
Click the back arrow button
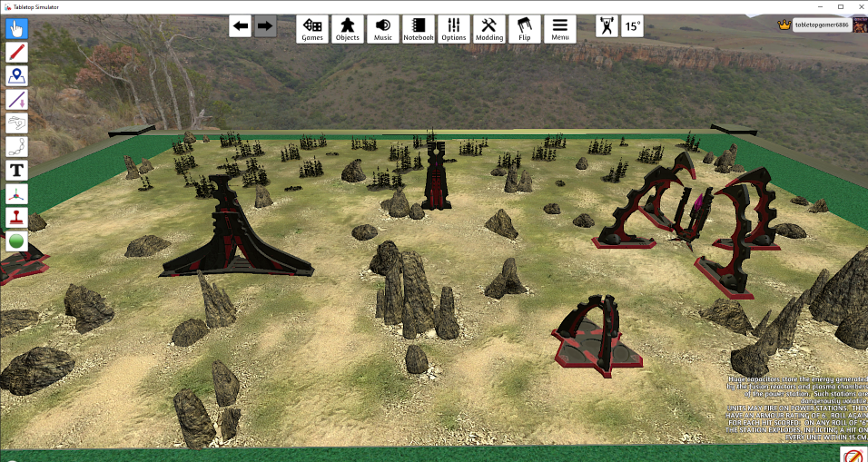point(241,26)
